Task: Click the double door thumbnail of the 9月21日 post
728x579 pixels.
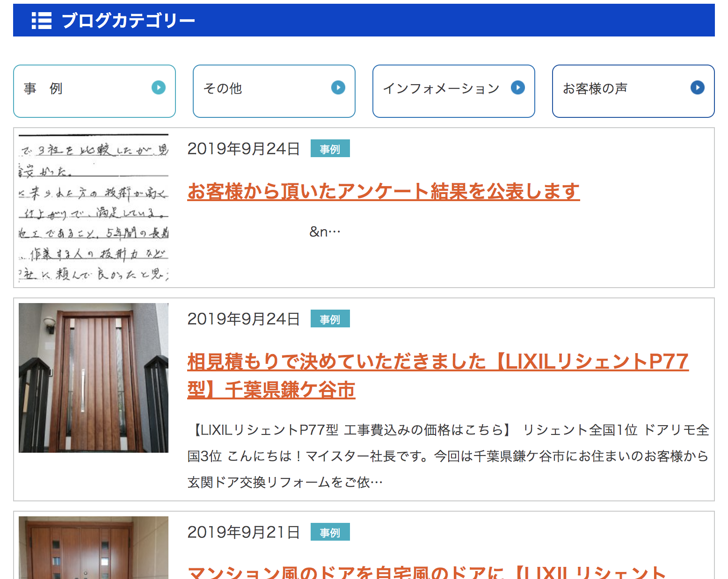Action: [x=94, y=548]
